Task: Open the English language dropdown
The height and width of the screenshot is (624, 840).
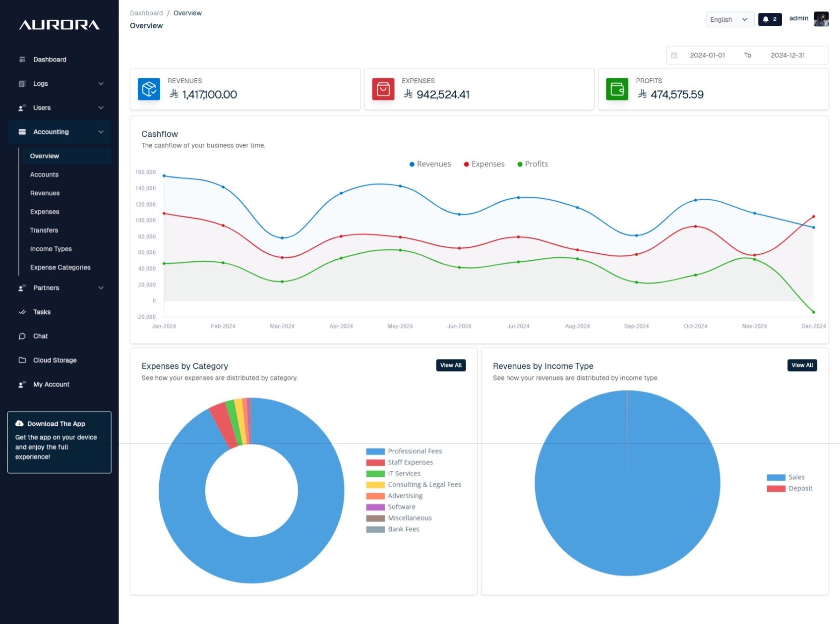Action: (729, 19)
